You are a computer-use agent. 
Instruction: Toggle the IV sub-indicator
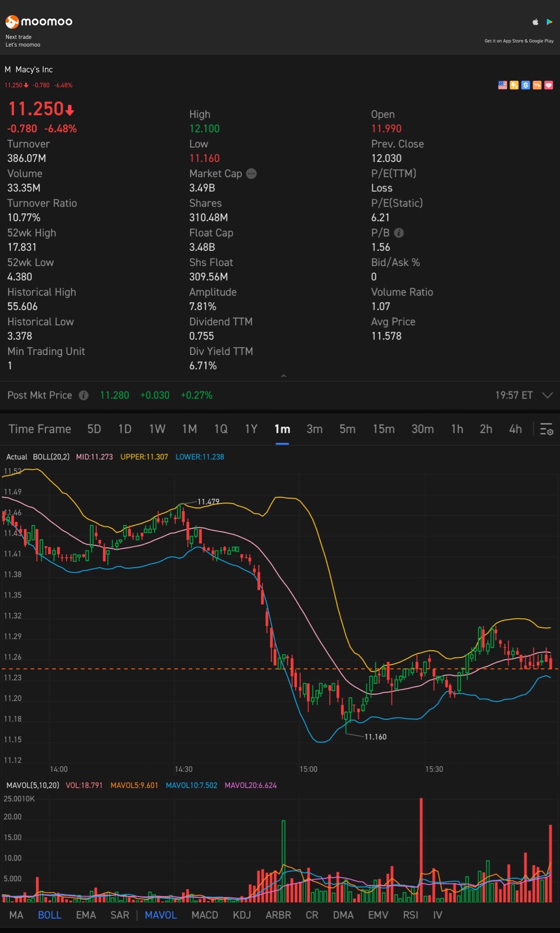tap(437, 915)
